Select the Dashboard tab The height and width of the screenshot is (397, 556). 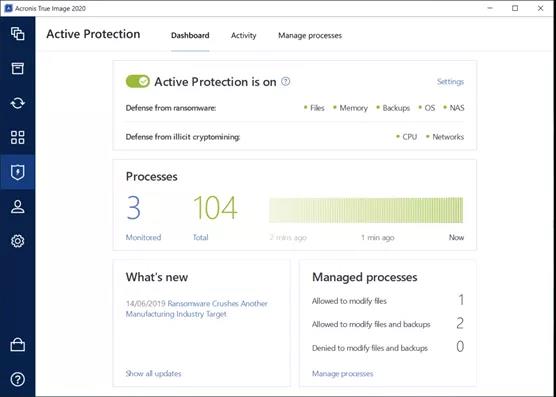[190, 35]
